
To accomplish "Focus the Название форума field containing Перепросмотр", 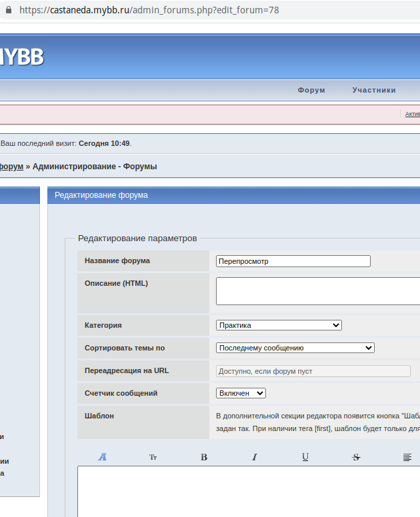I will tap(293, 261).
